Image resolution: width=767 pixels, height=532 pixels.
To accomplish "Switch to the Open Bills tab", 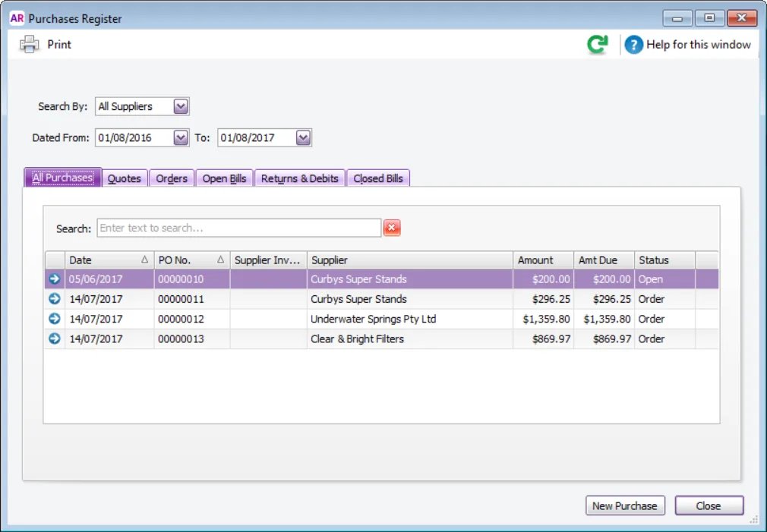I will (225, 178).
